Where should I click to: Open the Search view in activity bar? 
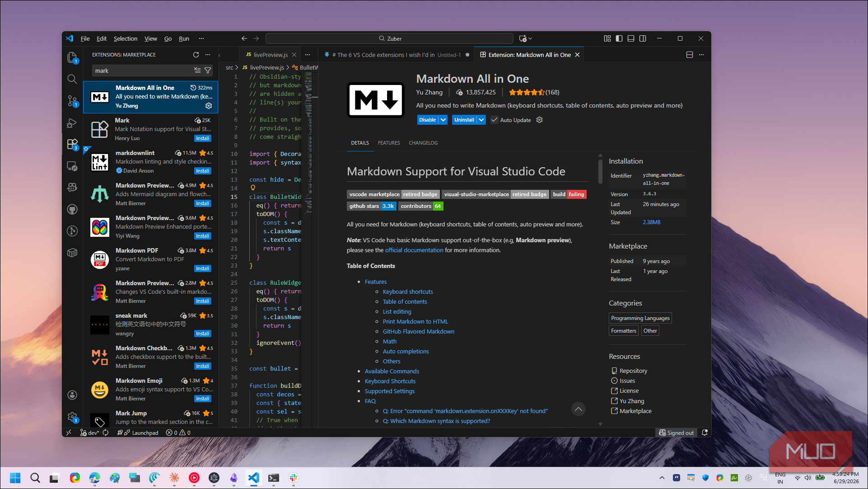click(x=72, y=79)
